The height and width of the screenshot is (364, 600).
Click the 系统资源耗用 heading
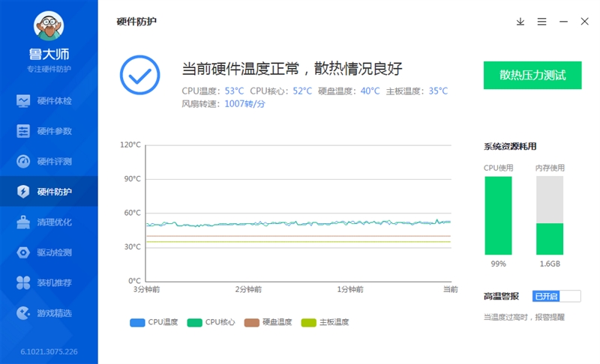point(510,146)
